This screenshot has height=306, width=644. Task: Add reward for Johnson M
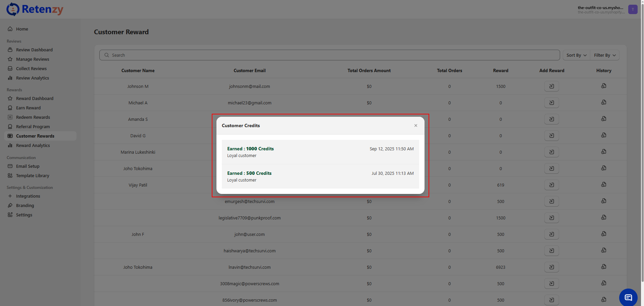point(551,86)
